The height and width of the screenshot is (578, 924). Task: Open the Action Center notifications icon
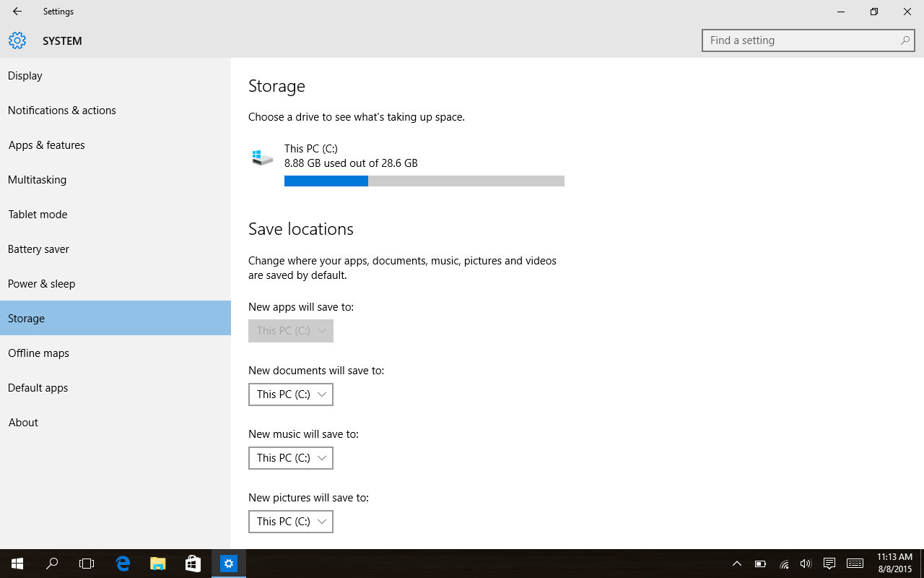click(829, 564)
